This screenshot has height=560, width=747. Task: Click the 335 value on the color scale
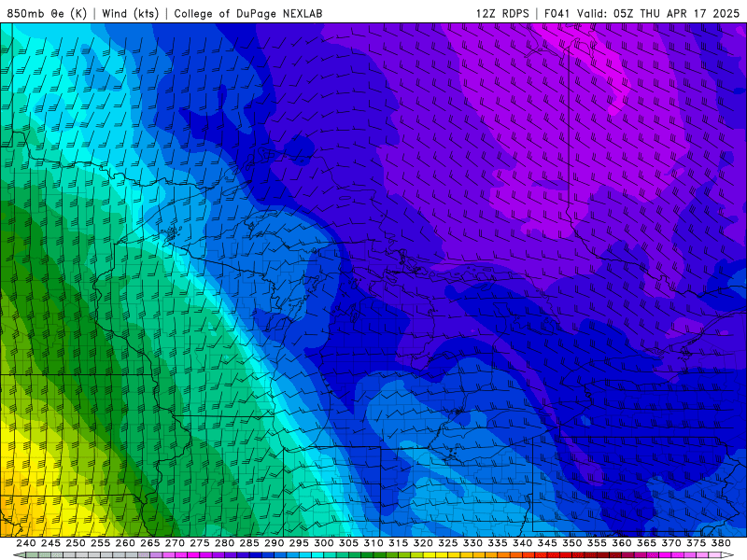498,543
